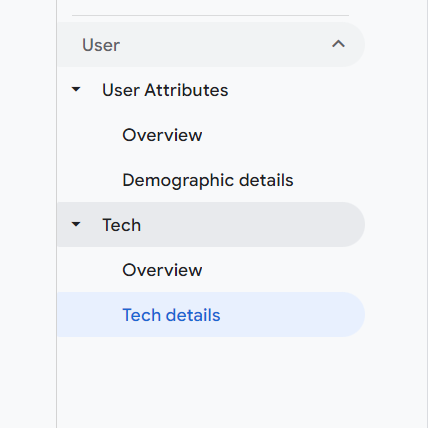Collapse Tech group with its arrow
445x428 pixels.
[x=76, y=224]
